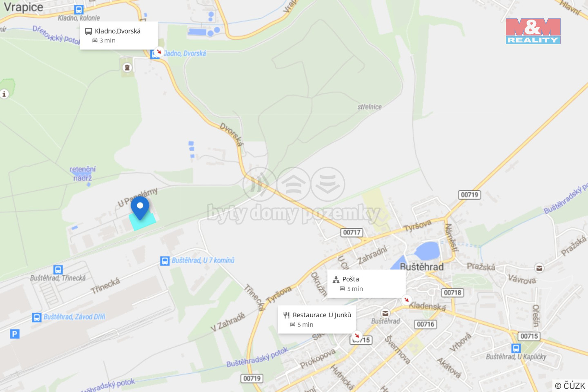Select the Buštěhrad, U 7 komínů bus stop icon
Screen dimensions: 588x392
pyautogui.click(x=165, y=261)
